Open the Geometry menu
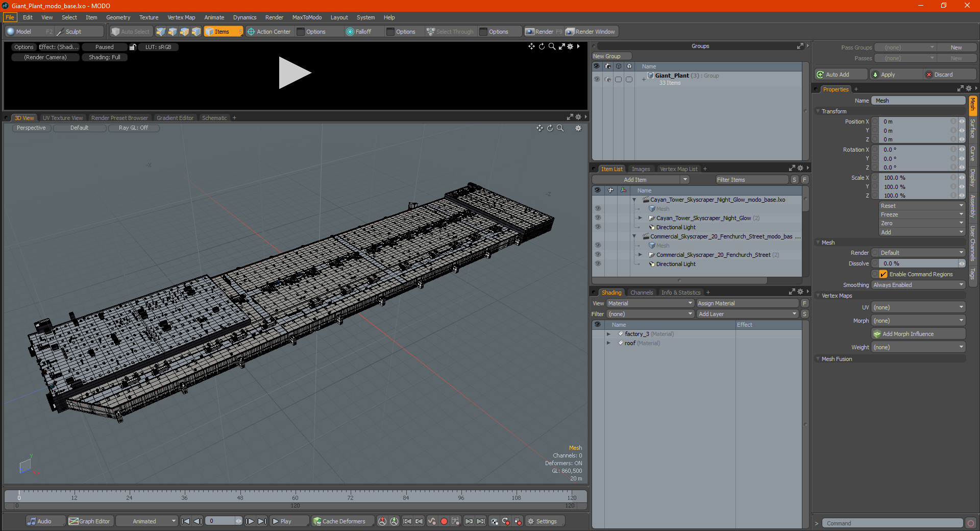 point(118,17)
